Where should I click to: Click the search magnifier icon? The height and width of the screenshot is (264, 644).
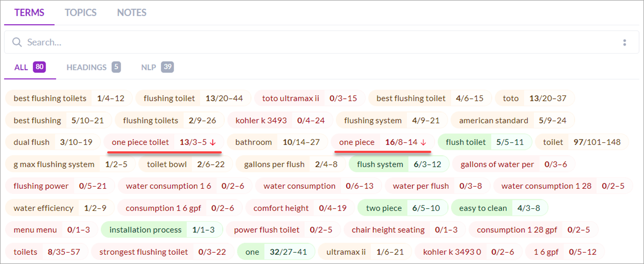[x=17, y=42]
